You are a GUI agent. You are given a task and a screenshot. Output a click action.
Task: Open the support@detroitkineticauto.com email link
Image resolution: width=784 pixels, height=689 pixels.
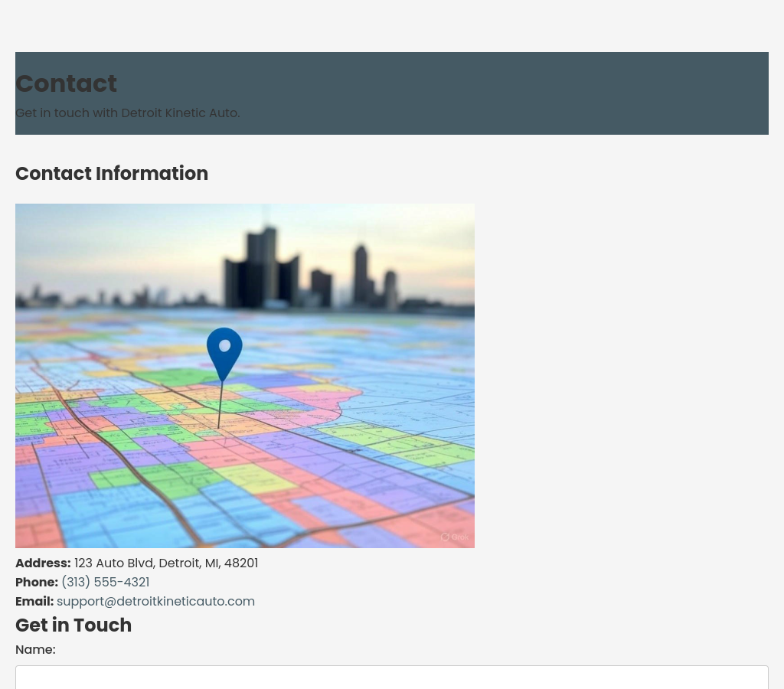(x=155, y=602)
